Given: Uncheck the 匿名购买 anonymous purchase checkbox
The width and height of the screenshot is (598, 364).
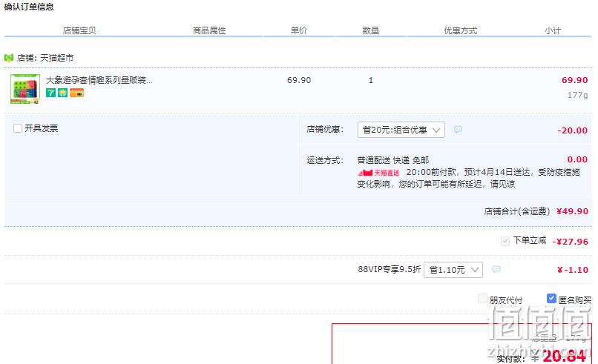Looking at the screenshot, I should coord(551,299).
